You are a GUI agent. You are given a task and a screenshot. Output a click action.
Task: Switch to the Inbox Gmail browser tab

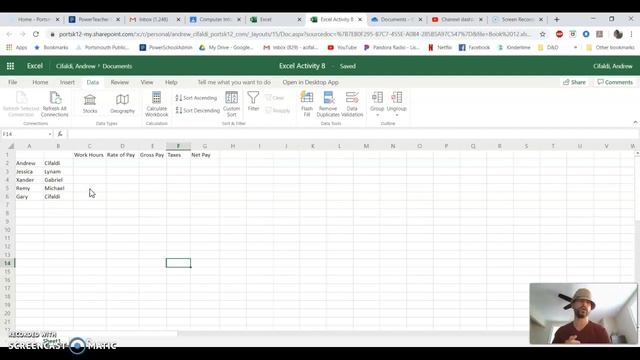pos(154,19)
